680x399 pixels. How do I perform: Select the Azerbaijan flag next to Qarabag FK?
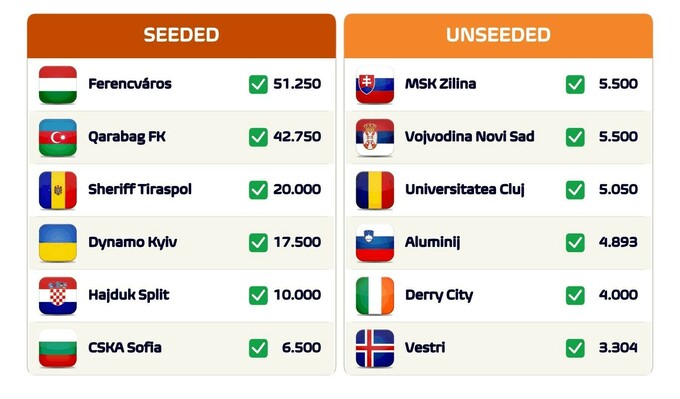[58, 137]
